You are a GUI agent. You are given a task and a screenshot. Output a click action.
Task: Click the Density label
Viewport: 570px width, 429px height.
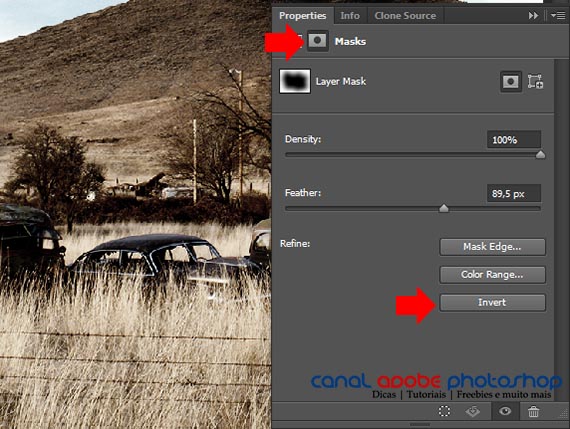click(303, 139)
